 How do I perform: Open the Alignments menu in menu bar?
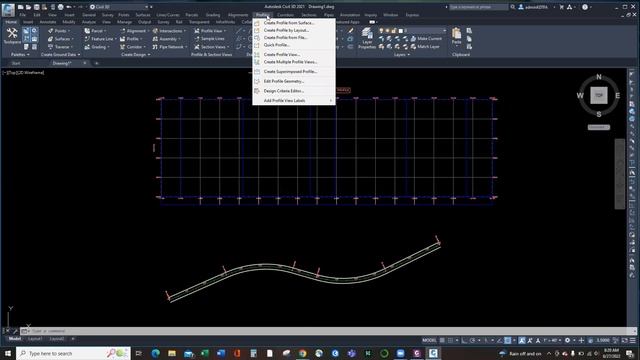tap(238, 15)
